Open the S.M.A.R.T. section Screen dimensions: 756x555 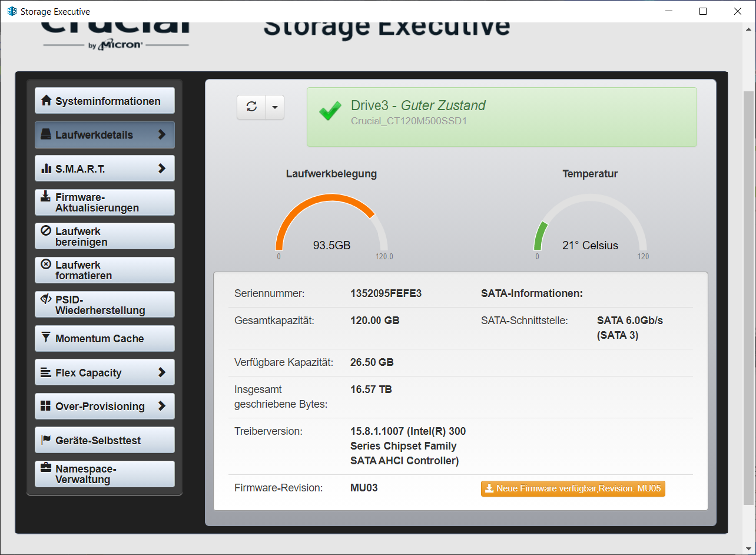105,169
